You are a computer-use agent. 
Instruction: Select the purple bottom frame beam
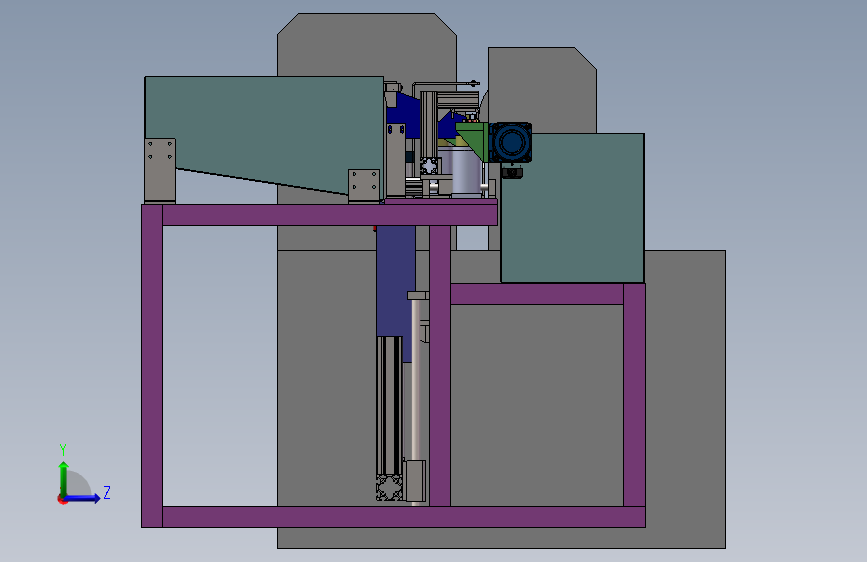[404, 517]
